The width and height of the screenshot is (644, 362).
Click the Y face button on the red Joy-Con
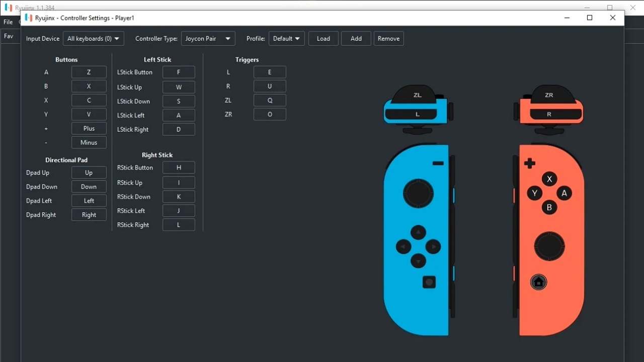coord(535,193)
